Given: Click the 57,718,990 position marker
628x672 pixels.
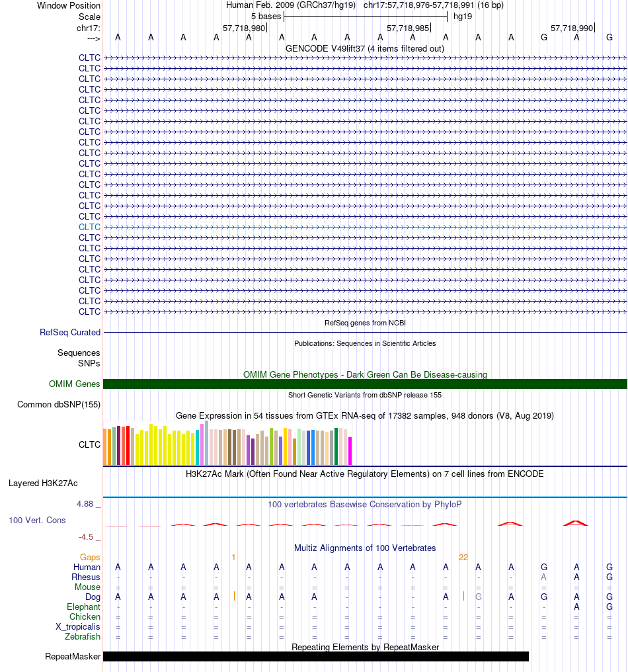Looking at the screenshot, I should 572,28.
